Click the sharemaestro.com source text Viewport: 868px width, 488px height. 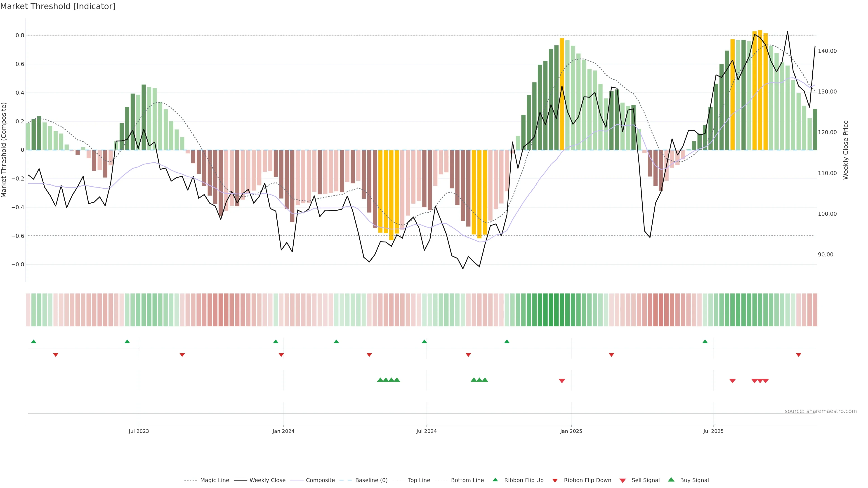click(x=821, y=411)
